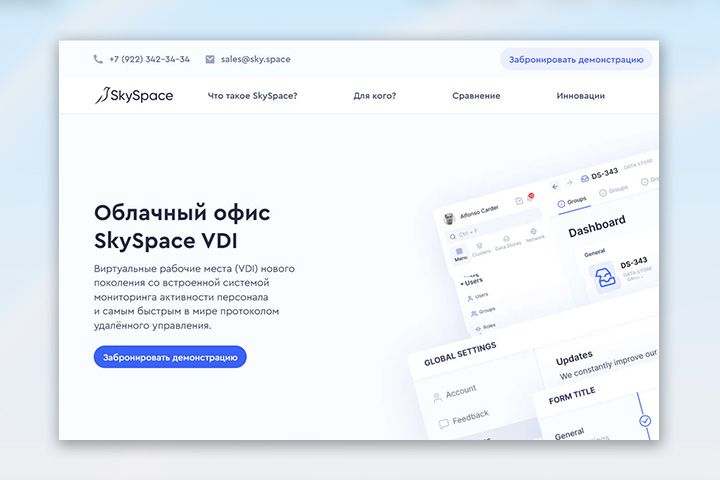Viewport: 720px width, 480px height.
Task: Open 'Для кого?' menu item
Action: point(375,96)
